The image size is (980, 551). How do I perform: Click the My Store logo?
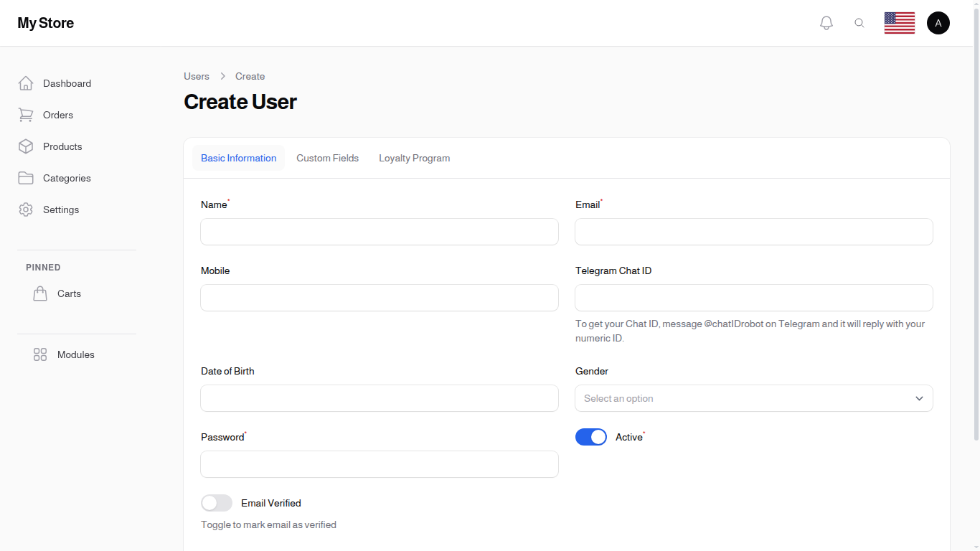click(x=45, y=22)
